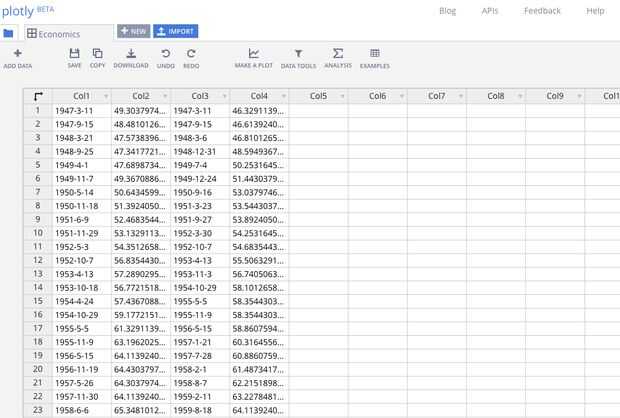Select cell 56.7405063 in Col4

tap(259, 274)
